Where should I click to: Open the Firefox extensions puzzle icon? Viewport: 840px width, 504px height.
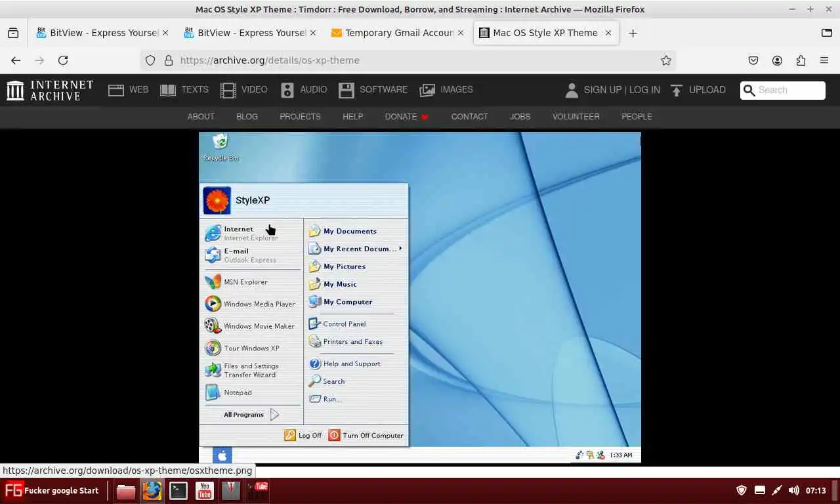pyautogui.click(x=801, y=60)
